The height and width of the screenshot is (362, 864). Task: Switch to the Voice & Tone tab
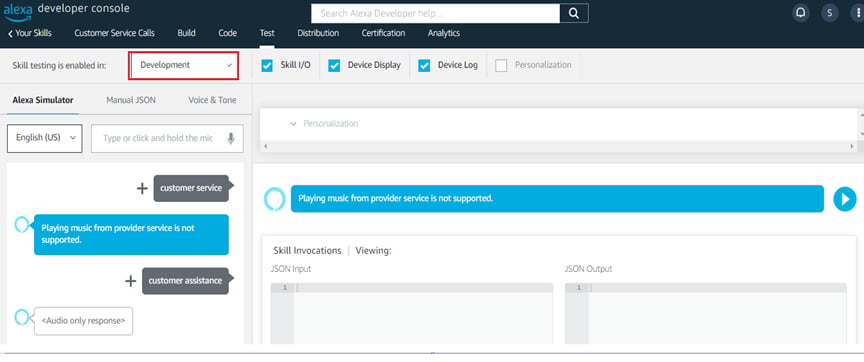(212, 100)
